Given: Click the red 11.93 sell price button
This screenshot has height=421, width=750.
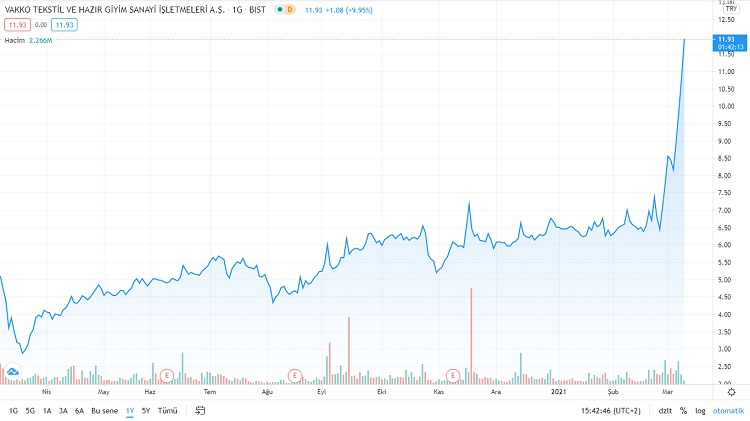Looking at the screenshot, I should 18,25.
